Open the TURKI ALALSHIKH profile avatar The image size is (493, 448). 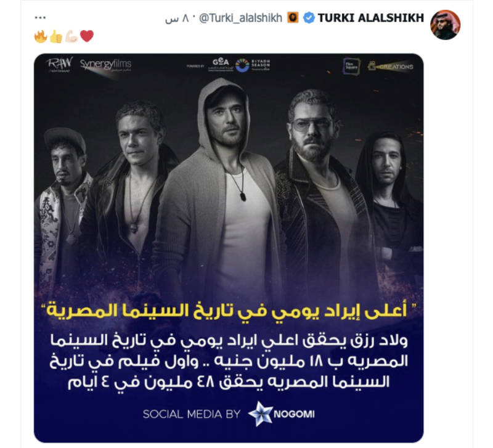point(445,25)
